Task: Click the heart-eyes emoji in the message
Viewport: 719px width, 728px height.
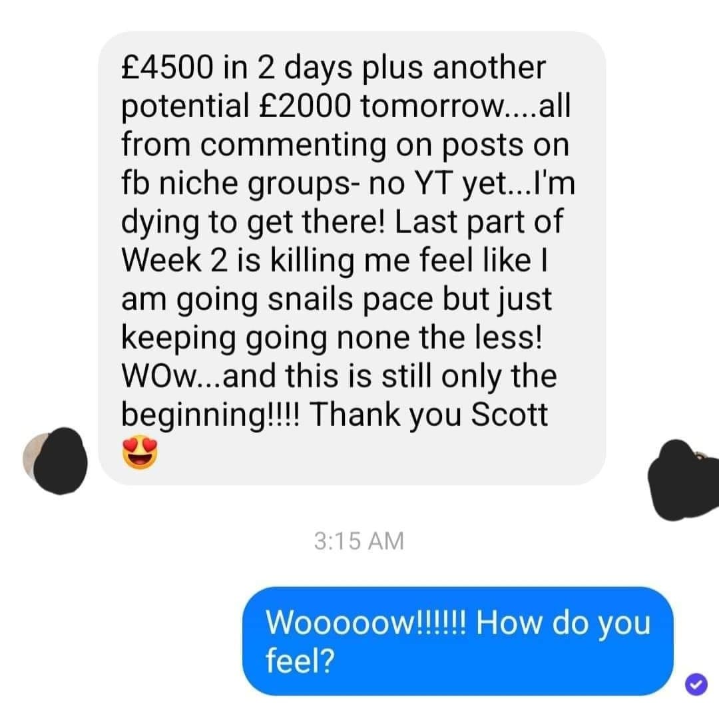Action: (x=140, y=453)
